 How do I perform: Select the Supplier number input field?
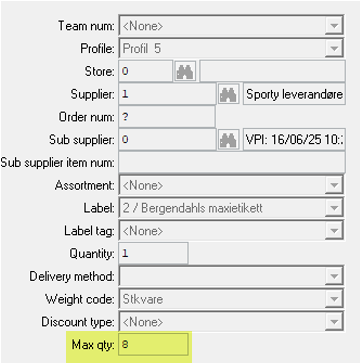[x=167, y=94]
